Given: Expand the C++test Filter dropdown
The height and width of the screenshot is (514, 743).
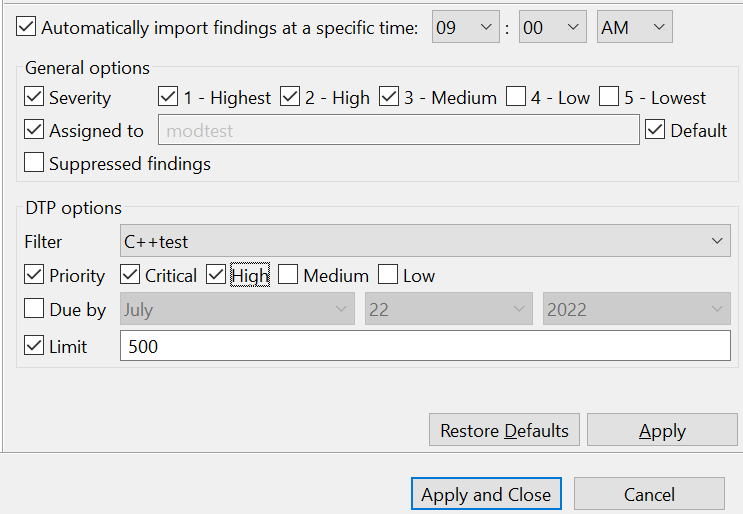Looking at the screenshot, I should [x=425, y=241].
